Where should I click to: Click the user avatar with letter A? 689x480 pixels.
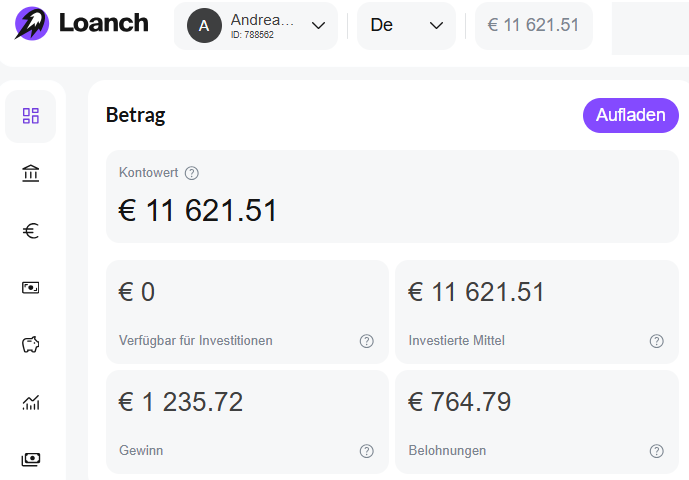click(204, 26)
